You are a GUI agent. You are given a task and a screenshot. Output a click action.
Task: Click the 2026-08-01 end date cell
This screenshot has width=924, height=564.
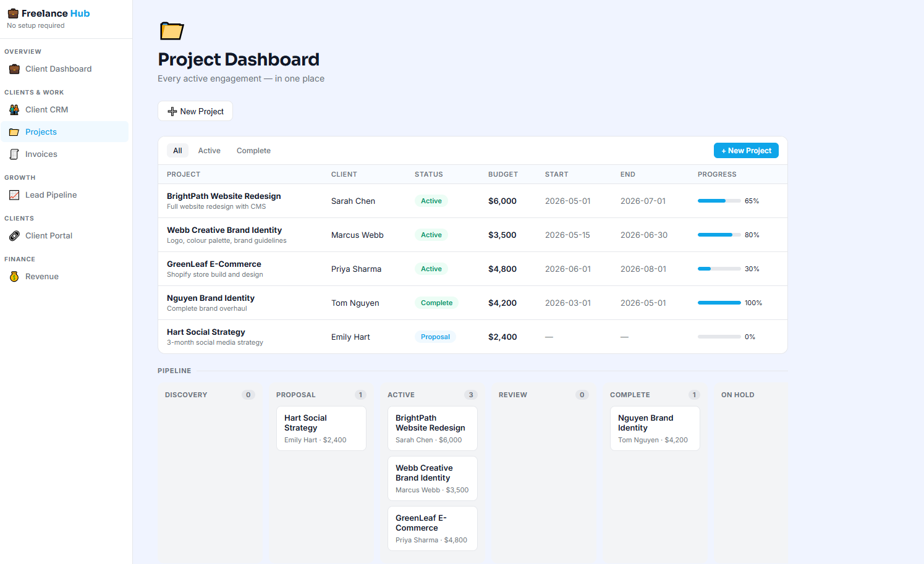(643, 269)
